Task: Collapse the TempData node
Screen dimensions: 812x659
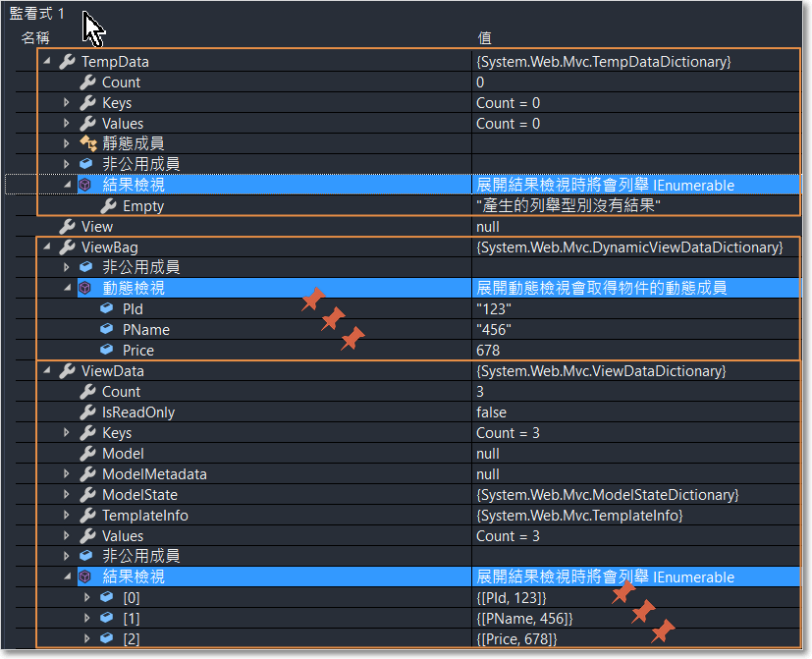Action: (47, 61)
